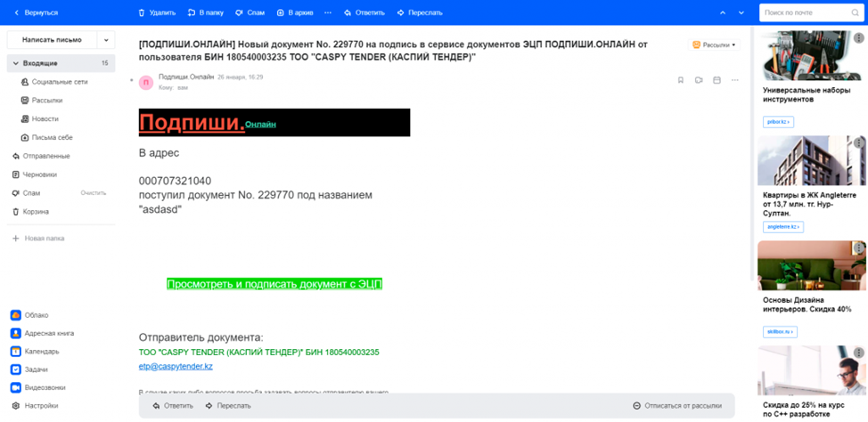Open the ЖК Angleterre apartments ad image
This screenshot has width=868, height=422.
(810, 160)
